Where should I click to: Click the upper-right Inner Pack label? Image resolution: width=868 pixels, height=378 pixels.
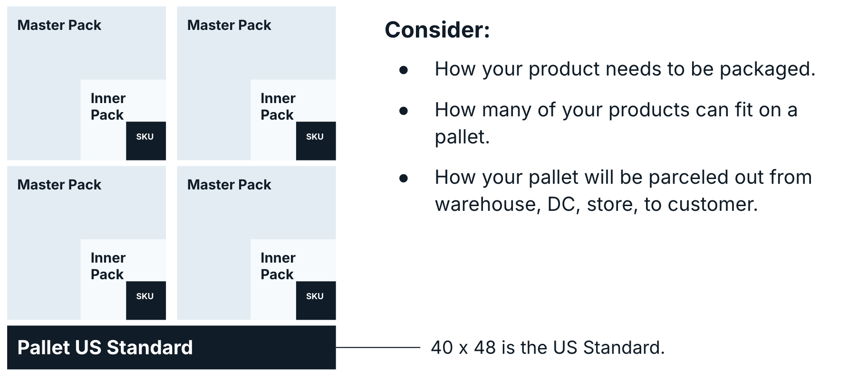(278, 106)
